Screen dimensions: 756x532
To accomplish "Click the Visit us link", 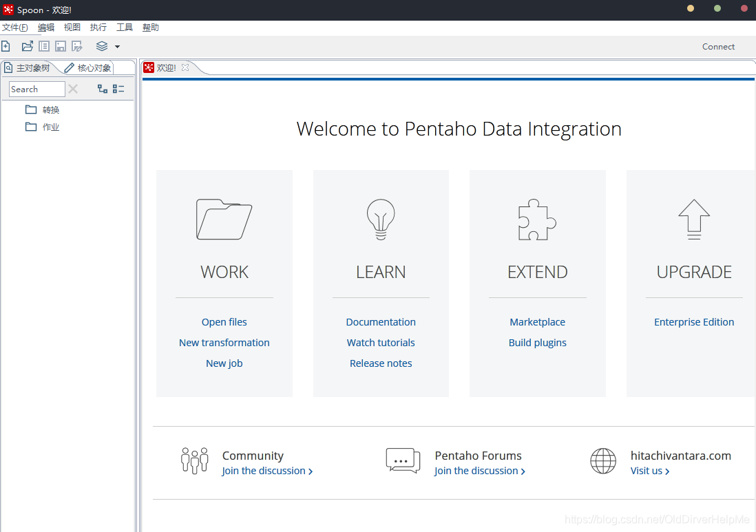I will (650, 471).
